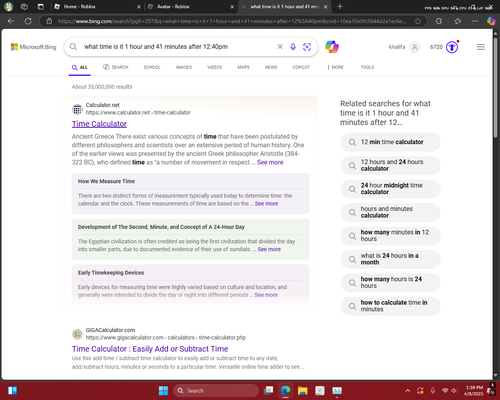This screenshot has height=400, width=500.
Task: View site information lock icon
Action: tap(49, 21)
